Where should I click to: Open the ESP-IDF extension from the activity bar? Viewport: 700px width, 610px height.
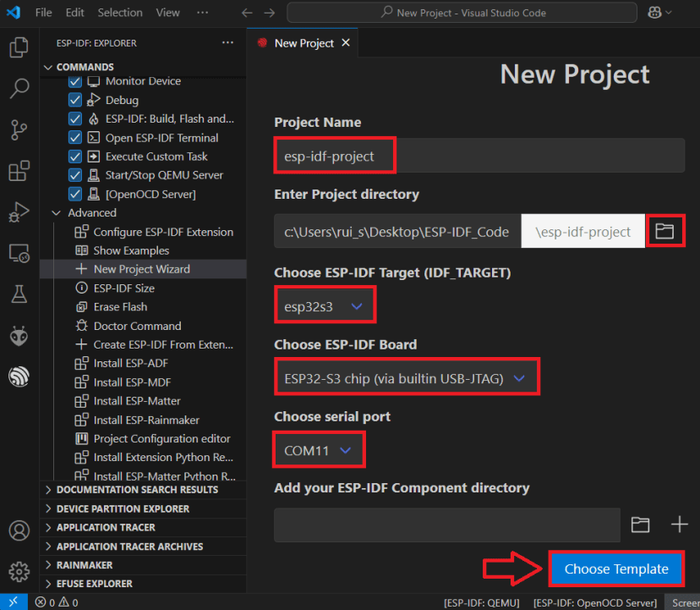click(x=19, y=376)
